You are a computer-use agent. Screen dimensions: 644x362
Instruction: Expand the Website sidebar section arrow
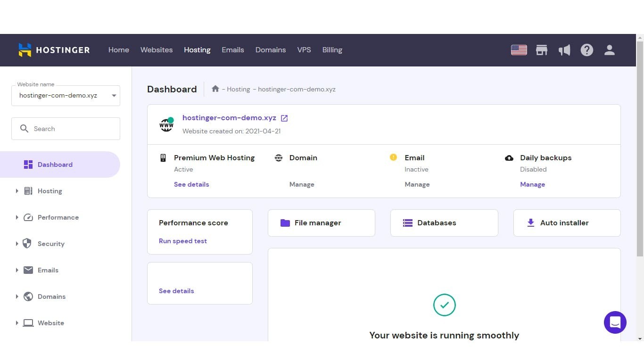click(x=17, y=323)
